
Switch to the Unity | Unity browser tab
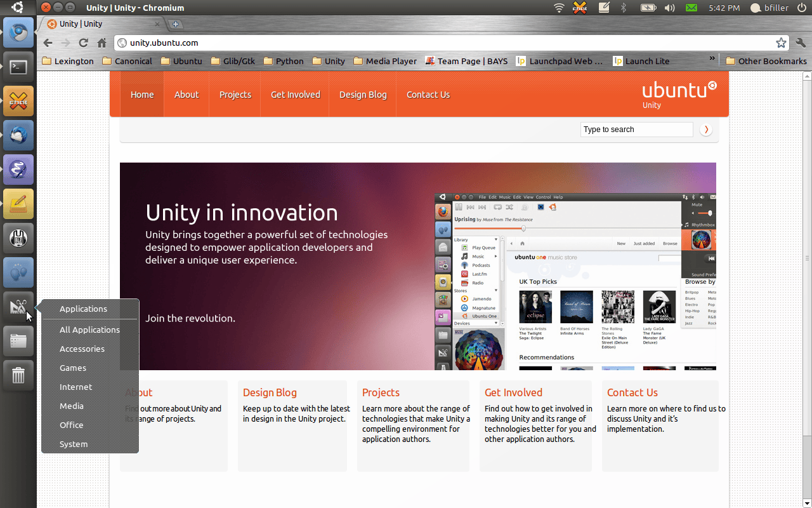tap(102, 24)
